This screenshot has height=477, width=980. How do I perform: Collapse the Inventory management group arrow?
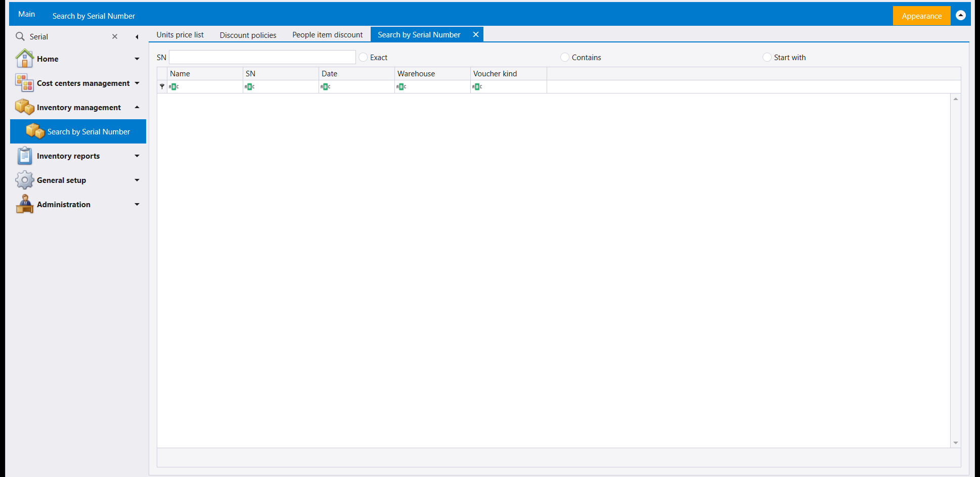137,107
